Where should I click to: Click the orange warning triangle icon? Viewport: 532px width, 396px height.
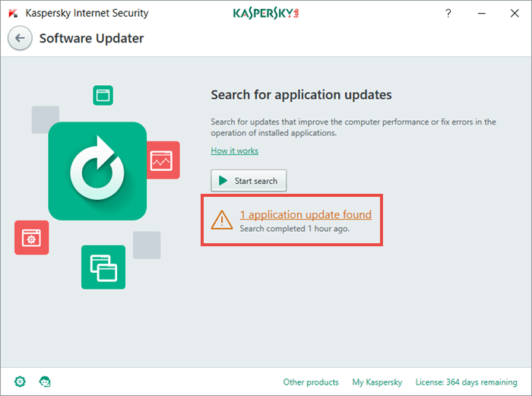tap(222, 220)
